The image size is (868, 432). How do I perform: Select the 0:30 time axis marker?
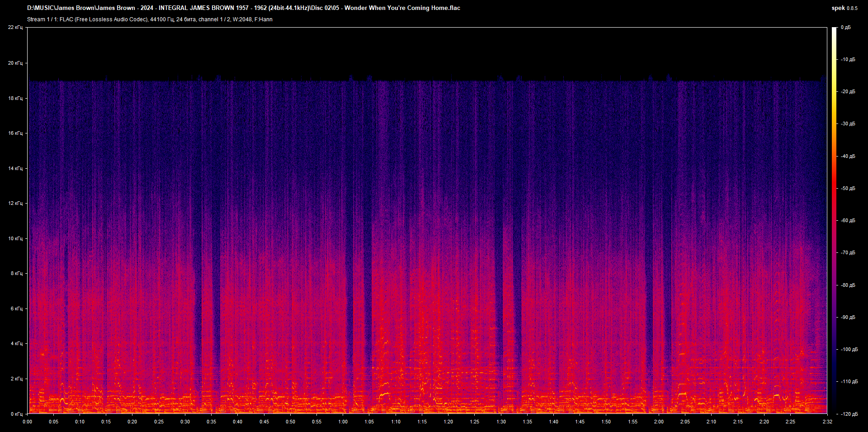point(185,422)
